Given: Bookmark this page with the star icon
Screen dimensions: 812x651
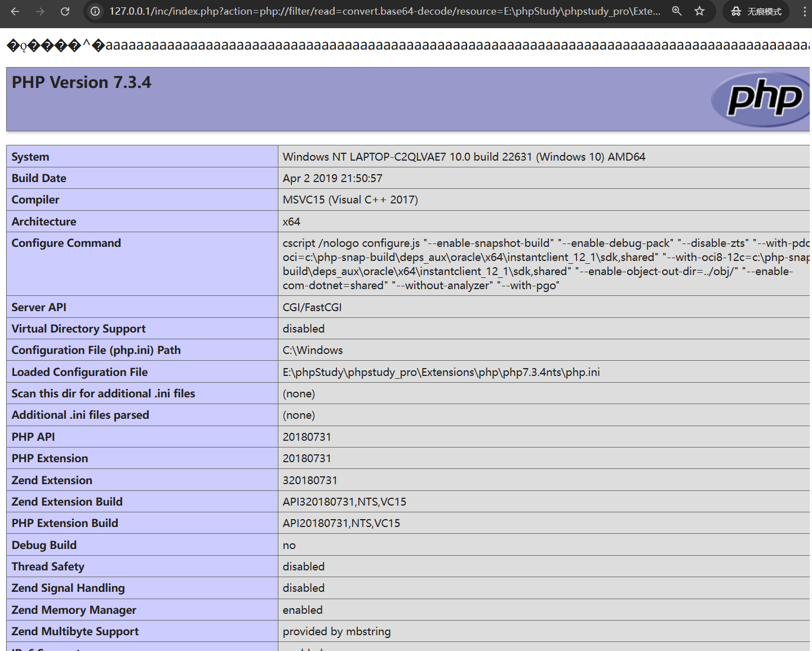Looking at the screenshot, I should click(699, 11).
